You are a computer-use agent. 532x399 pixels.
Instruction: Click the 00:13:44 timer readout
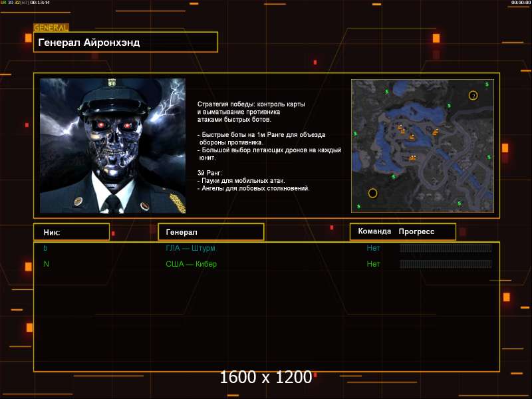pos(40,3)
